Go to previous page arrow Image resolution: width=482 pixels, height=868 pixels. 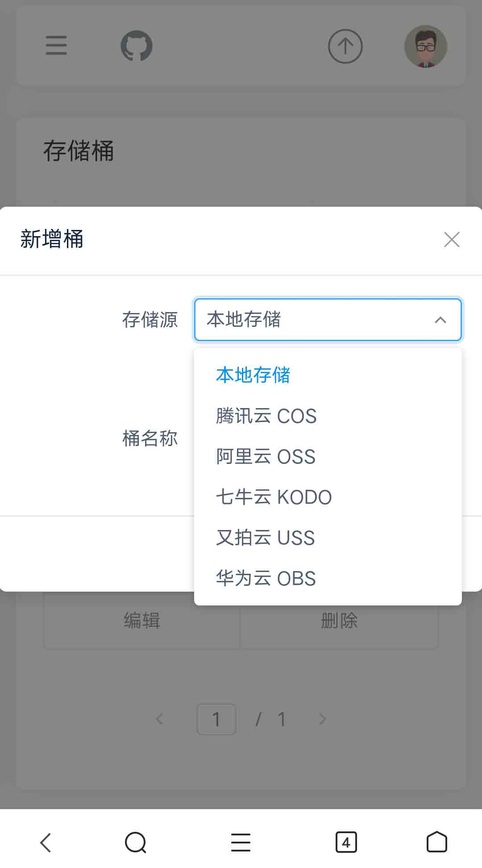point(159,719)
